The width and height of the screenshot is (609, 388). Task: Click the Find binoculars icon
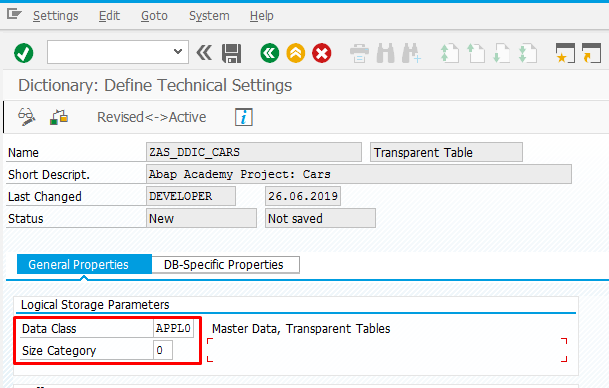coord(385,53)
